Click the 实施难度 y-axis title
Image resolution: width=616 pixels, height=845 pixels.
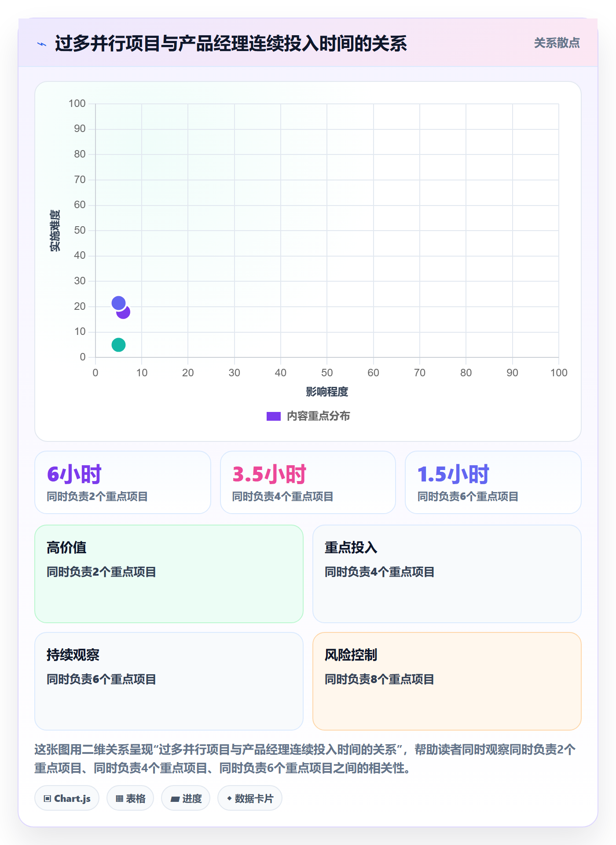click(55, 231)
